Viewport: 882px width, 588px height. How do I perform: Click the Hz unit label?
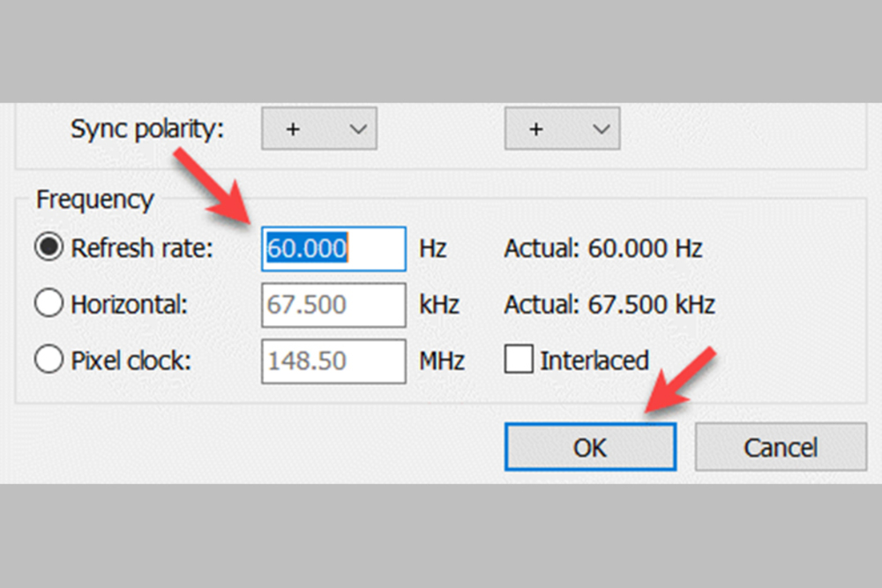[433, 249]
